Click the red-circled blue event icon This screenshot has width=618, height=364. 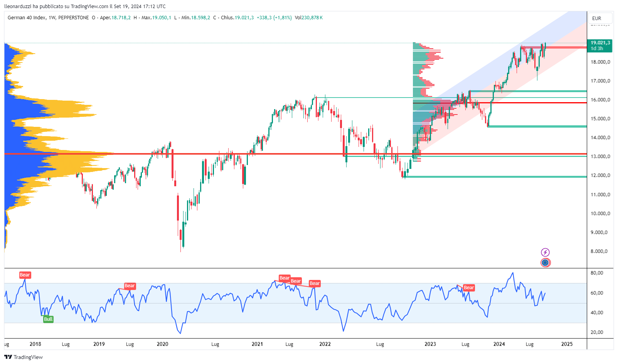click(545, 263)
